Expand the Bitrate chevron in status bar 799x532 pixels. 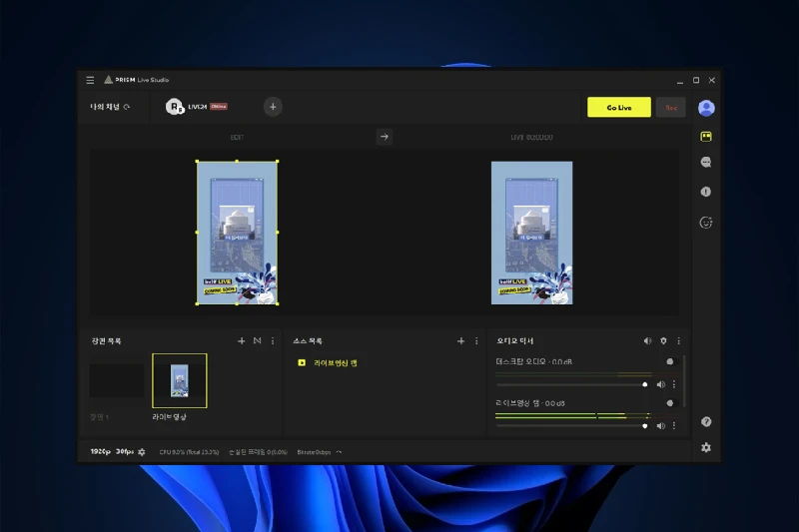(x=339, y=452)
